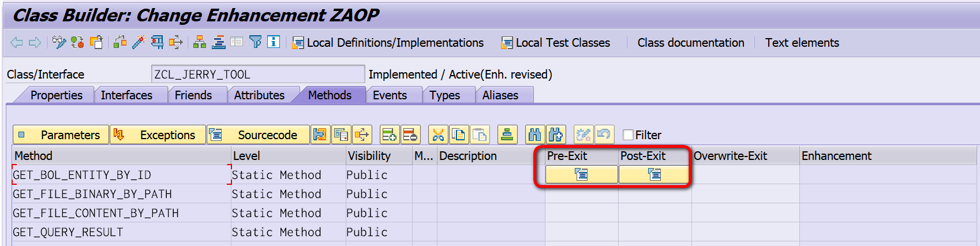Select the GET_FILE_CONTENT_BY_PATH method row

point(121,213)
